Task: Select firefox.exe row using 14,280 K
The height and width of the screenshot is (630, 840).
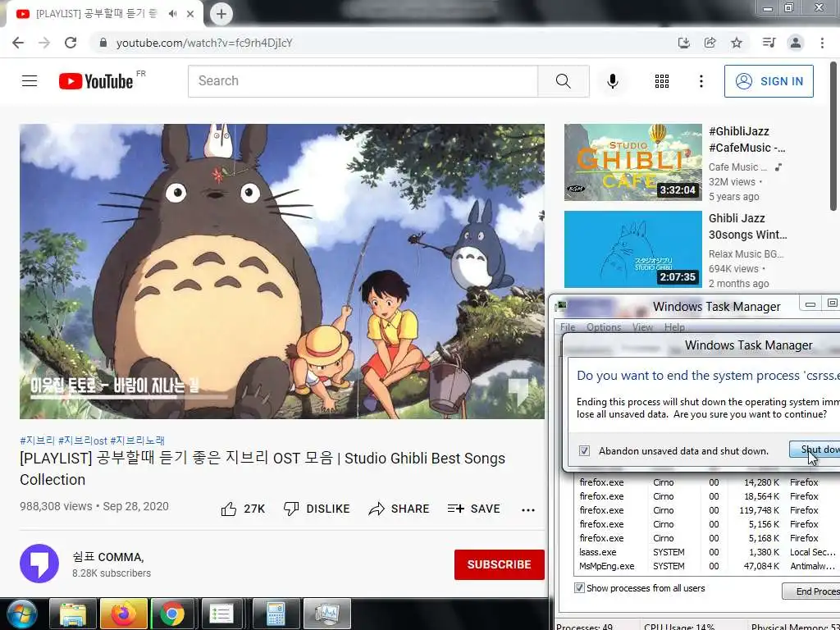Action: [x=708, y=482]
